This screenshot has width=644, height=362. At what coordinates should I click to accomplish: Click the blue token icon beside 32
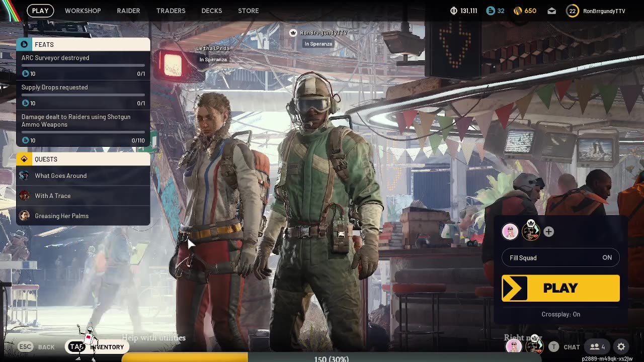tap(491, 11)
